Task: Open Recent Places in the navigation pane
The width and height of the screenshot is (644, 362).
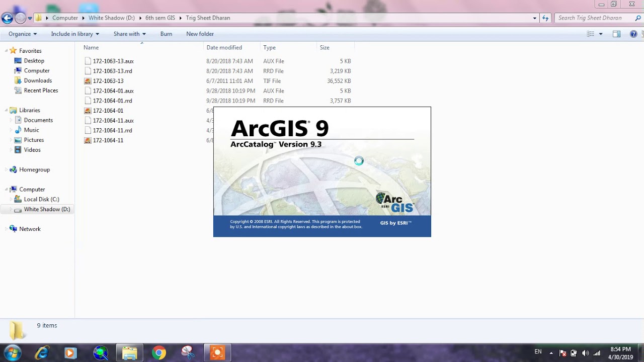Action: [41, 90]
